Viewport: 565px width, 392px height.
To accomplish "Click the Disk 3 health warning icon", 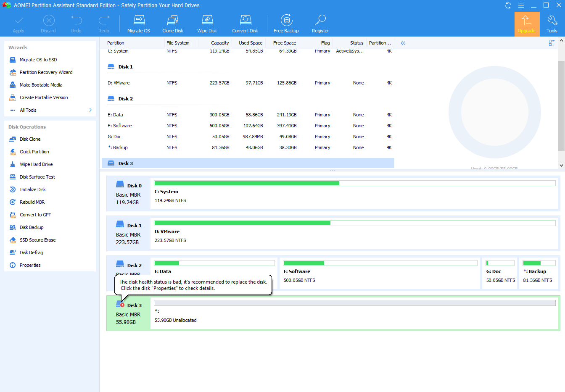I will (122, 305).
